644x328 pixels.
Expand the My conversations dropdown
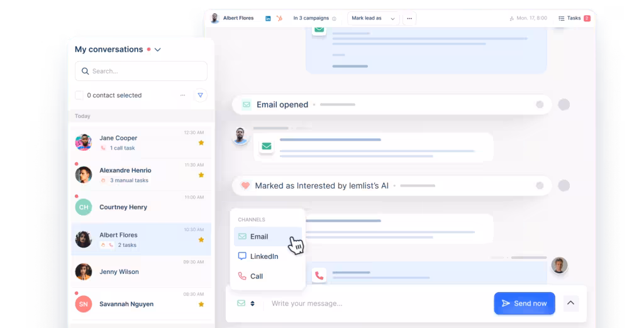(x=158, y=50)
